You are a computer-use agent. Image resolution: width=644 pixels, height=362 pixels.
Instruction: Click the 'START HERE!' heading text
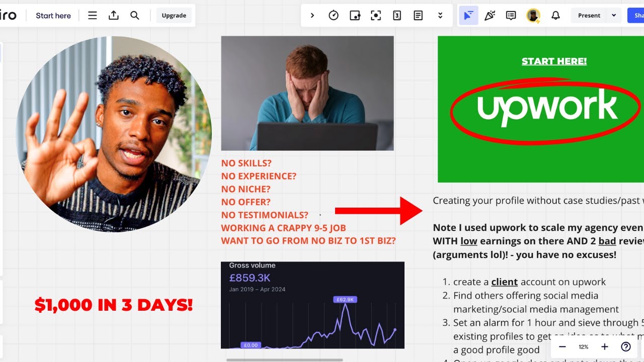(x=554, y=61)
